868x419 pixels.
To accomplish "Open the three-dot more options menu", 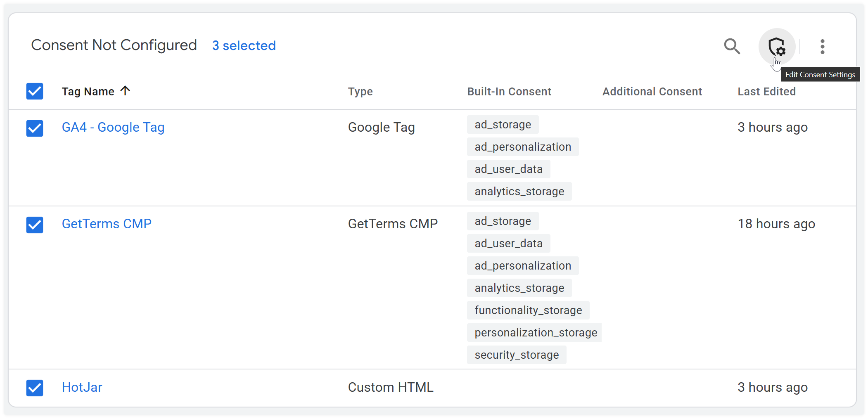I will pyautogui.click(x=822, y=47).
